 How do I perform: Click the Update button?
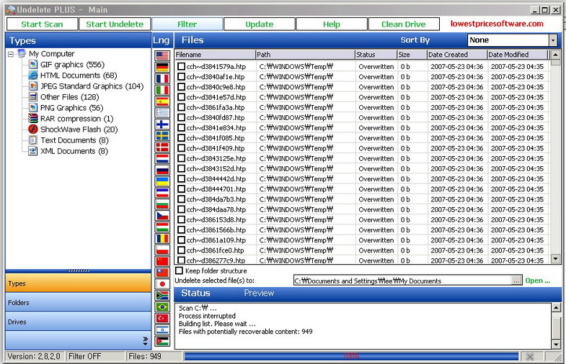[259, 24]
